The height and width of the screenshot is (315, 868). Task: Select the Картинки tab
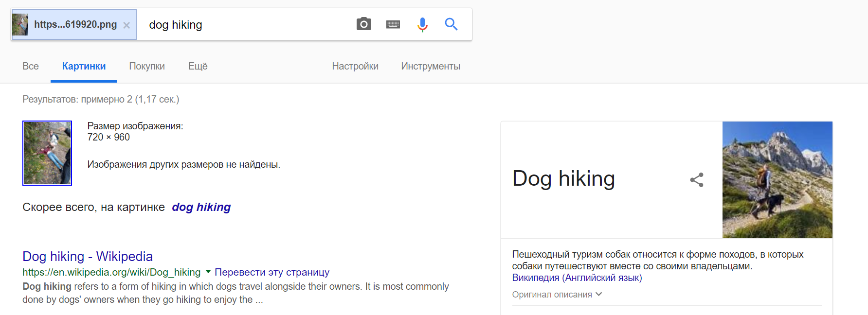84,66
